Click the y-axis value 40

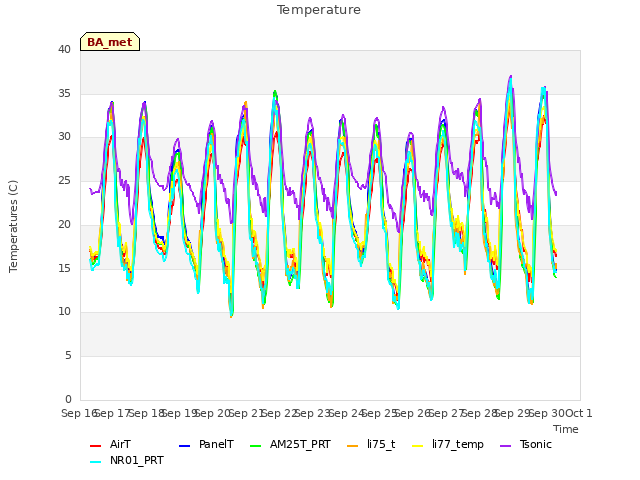coord(64,50)
